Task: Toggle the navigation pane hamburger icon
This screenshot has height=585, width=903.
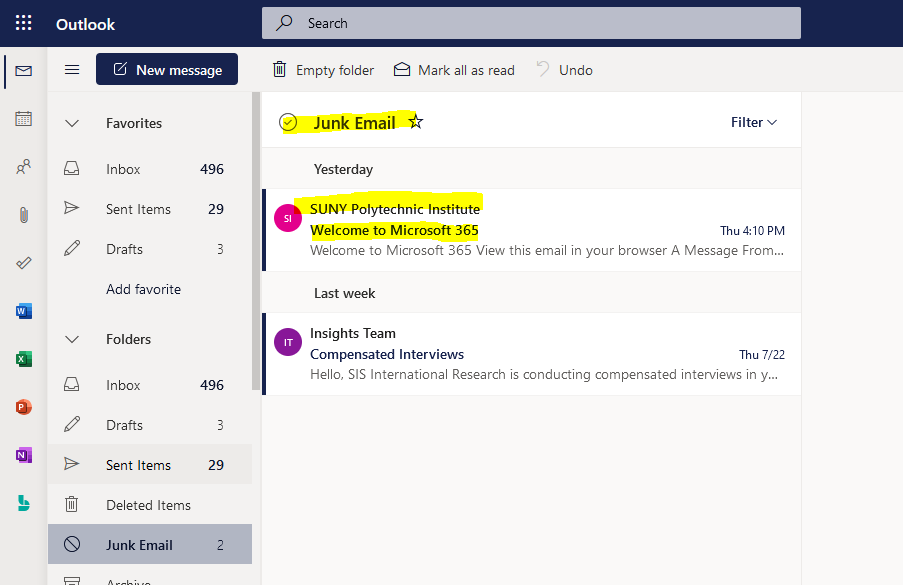Action: click(x=72, y=70)
